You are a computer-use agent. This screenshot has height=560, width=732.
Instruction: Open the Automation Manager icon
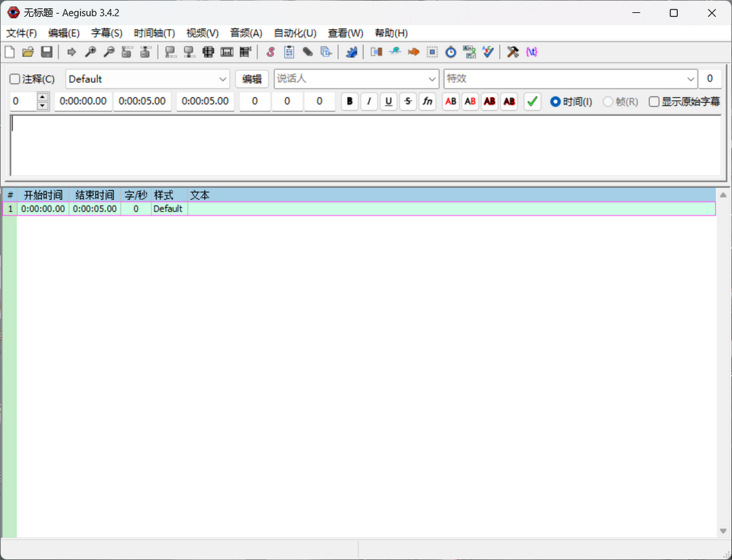click(x=351, y=52)
